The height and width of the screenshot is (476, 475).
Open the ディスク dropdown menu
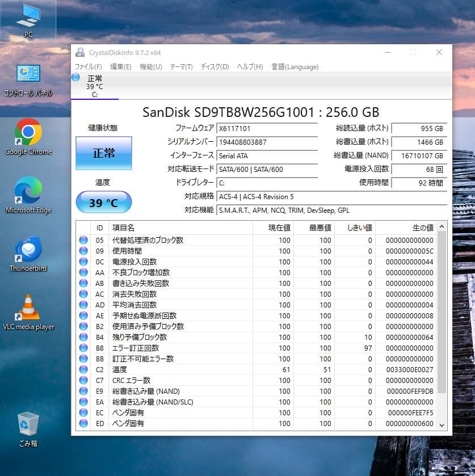pos(214,67)
